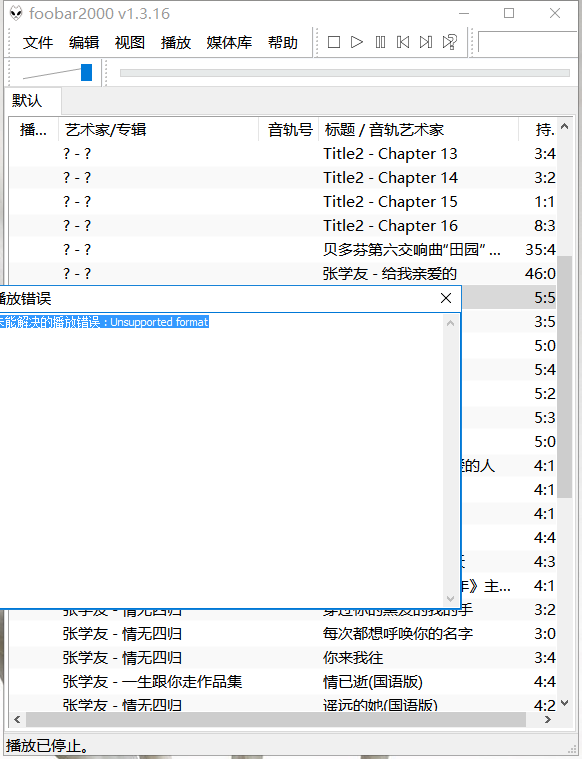Image resolution: width=582 pixels, height=759 pixels.
Task: Select the Title2 - Chapter 13 track
Action: click(x=283, y=153)
